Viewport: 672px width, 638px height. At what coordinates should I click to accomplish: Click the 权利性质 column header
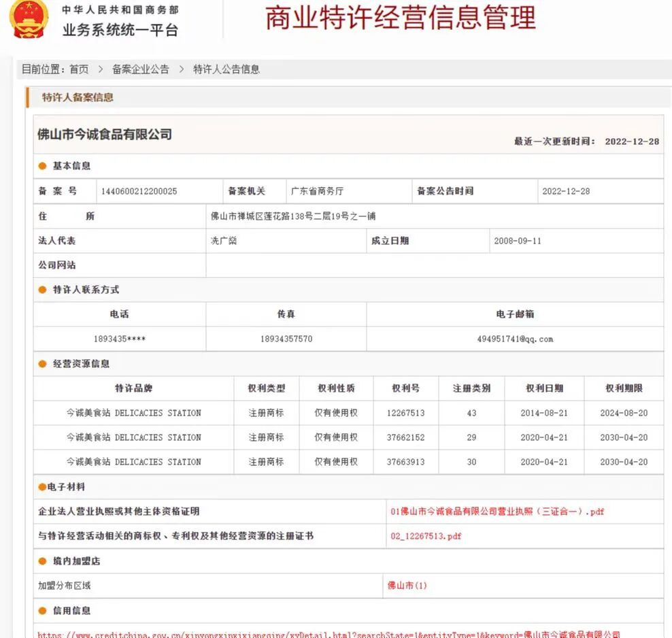point(337,388)
